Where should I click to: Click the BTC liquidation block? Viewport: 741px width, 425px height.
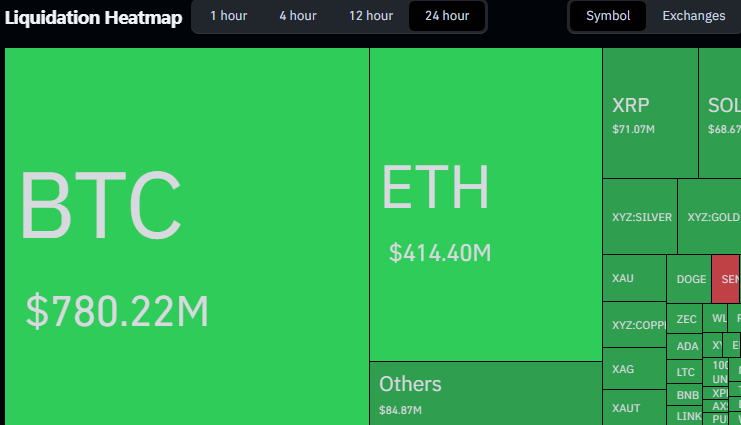tap(187, 236)
